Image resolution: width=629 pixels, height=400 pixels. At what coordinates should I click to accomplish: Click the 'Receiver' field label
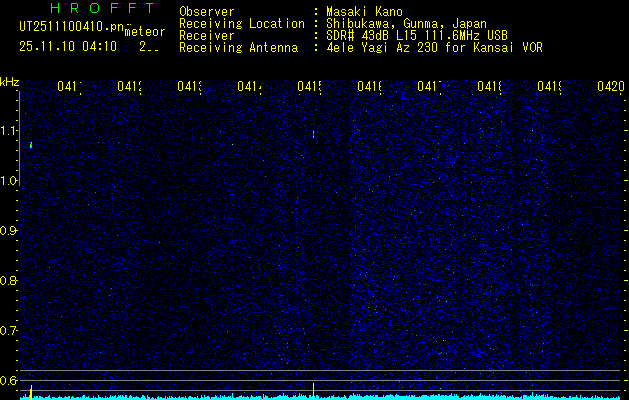coord(207,36)
